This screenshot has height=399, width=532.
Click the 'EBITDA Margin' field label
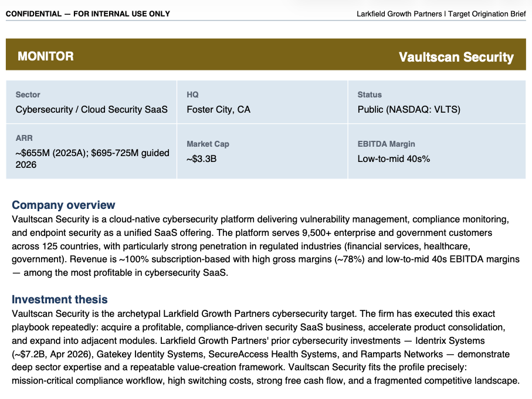386,144
